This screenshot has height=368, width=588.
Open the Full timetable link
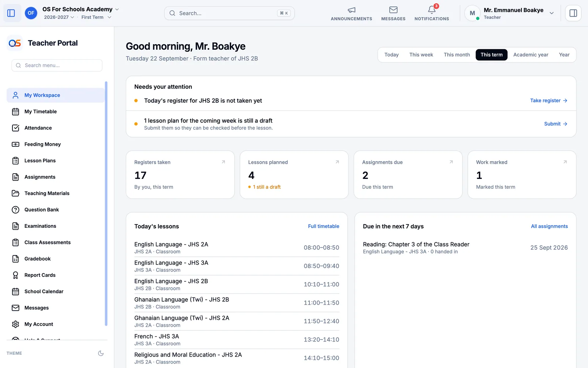click(x=323, y=226)
